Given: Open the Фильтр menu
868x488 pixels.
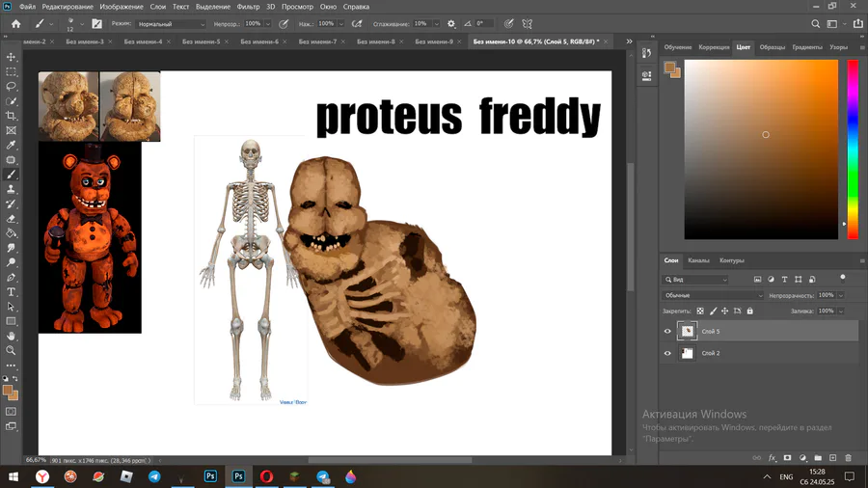Looking at the screenshot, I should pyautogui.click(x=248, y=7).
